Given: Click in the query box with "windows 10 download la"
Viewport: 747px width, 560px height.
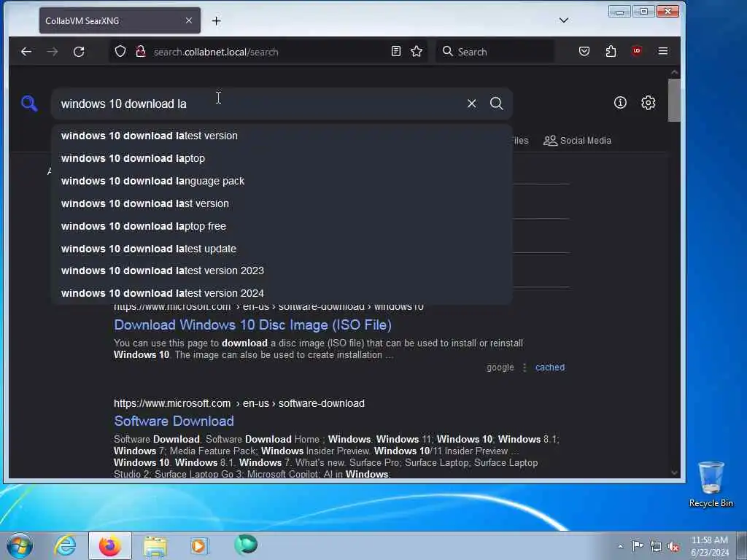Looking at the screenshot, I should (258, 104).
